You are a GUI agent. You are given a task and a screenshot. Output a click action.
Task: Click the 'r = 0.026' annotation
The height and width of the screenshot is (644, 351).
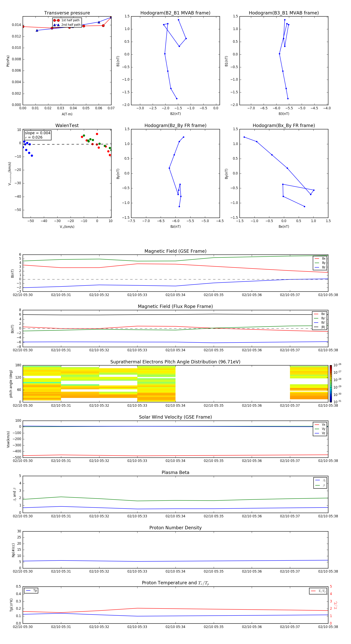34,137
